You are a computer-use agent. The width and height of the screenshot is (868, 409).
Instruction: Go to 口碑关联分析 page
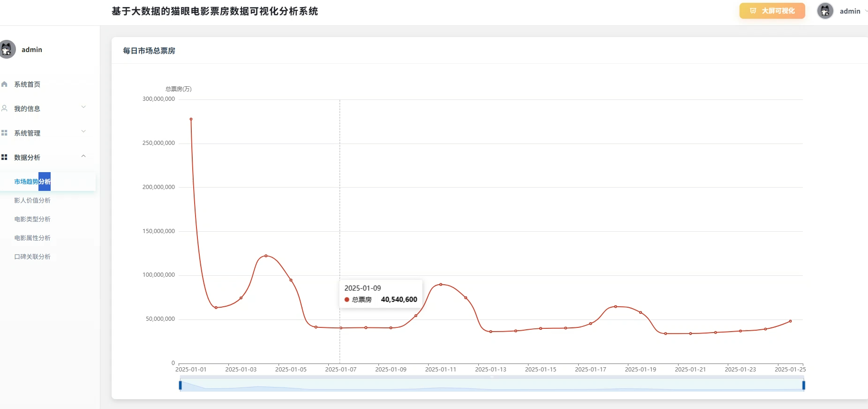point(32,257)
